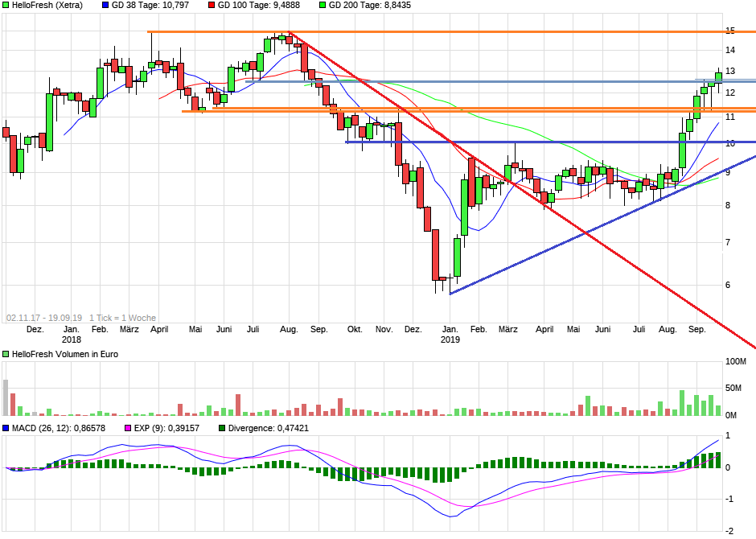The width and height of the screenshot is (756, 539).
Task: Click the 50M volume axis label
Action: (x=733, y=389)
